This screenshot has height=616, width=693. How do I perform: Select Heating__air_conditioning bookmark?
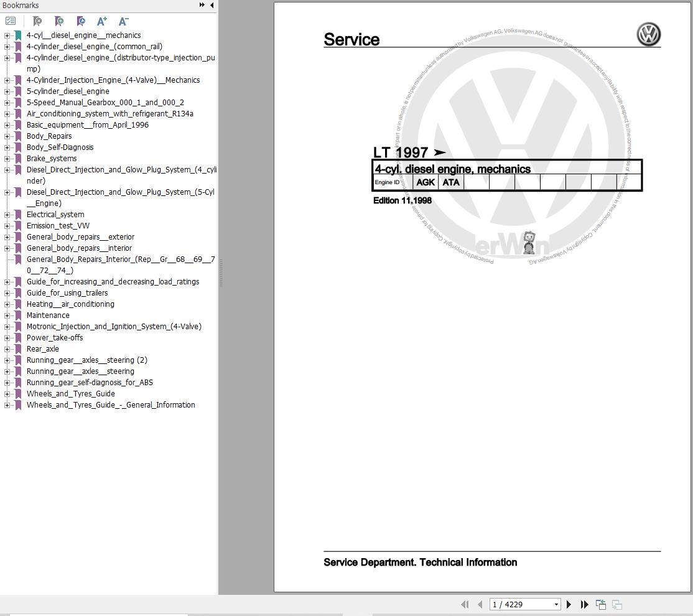[70, 304]
